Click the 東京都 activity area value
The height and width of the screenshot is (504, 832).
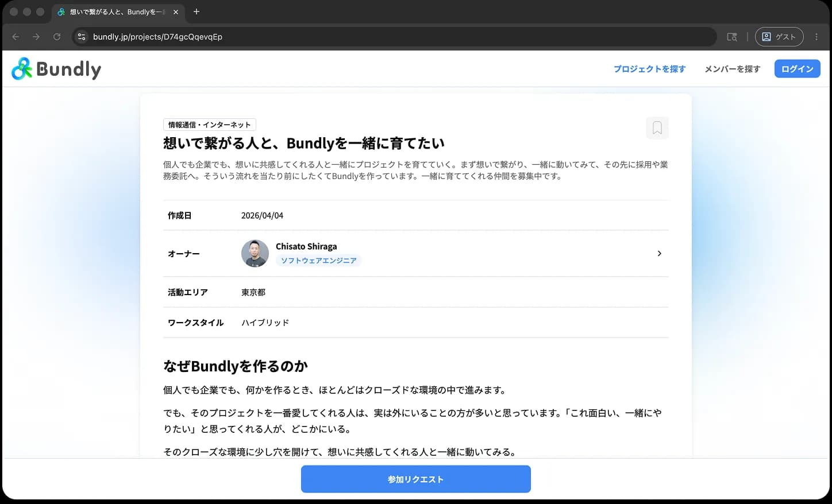click(253, 292)
